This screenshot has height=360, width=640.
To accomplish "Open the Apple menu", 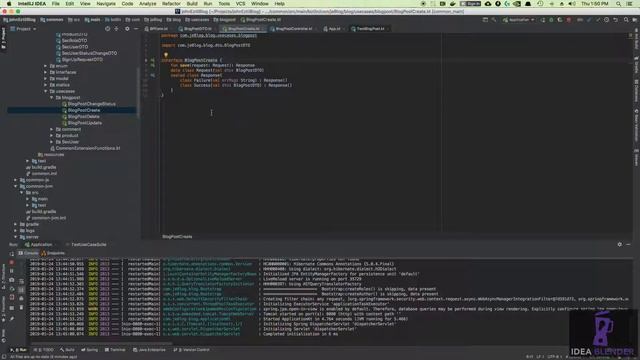I will point(9,4).
